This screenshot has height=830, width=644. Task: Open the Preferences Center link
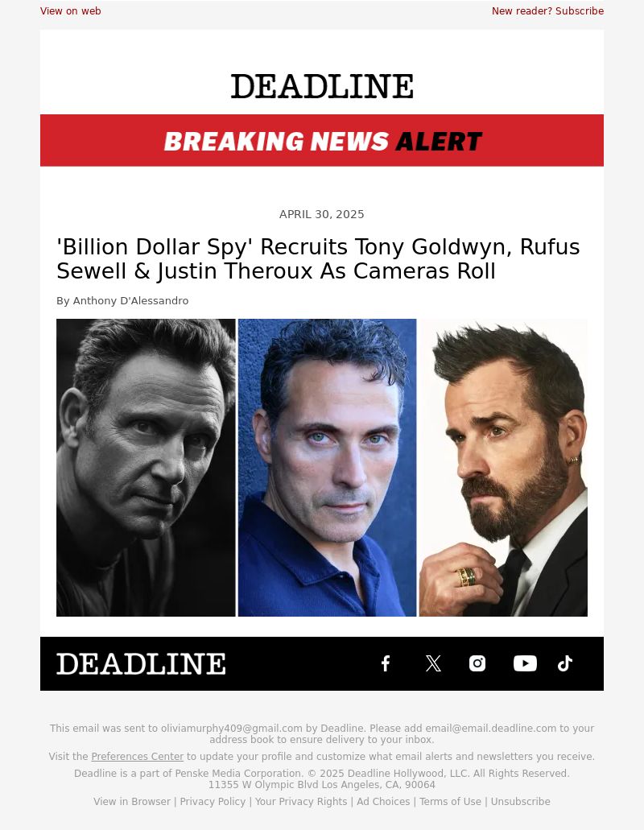click(137, 757)
